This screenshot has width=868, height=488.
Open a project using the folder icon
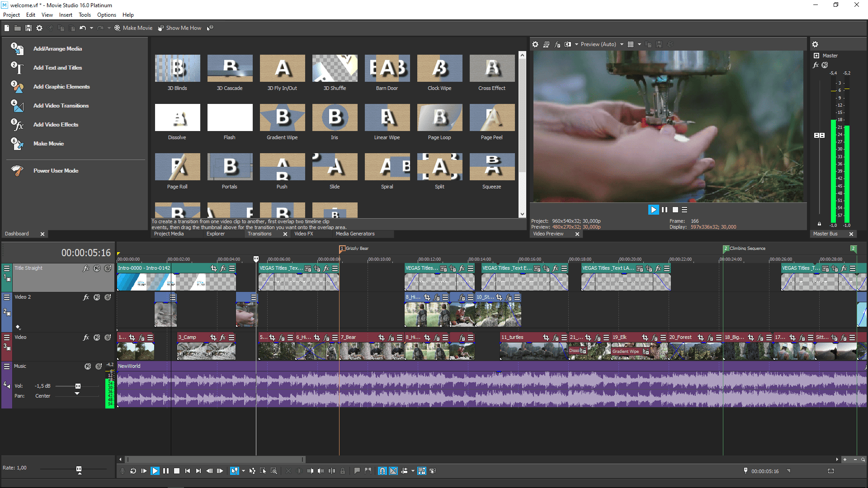tap(17, 28)
